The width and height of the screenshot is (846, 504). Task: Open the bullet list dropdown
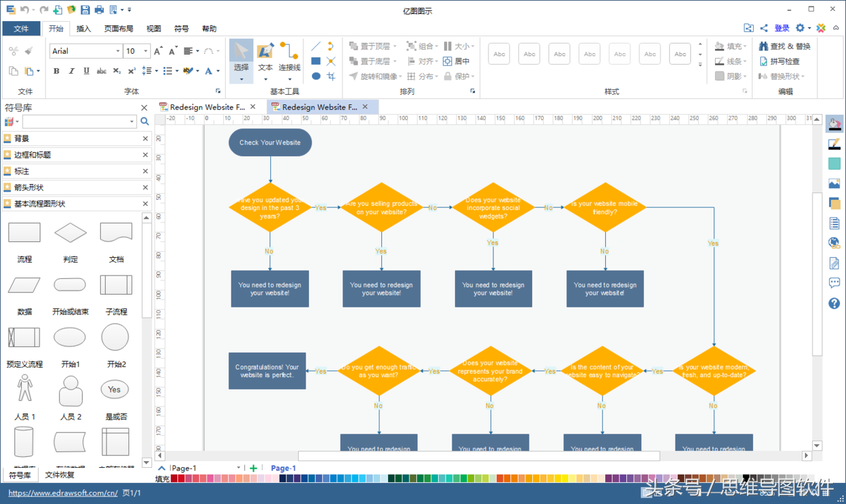click(x=177, y=71)
